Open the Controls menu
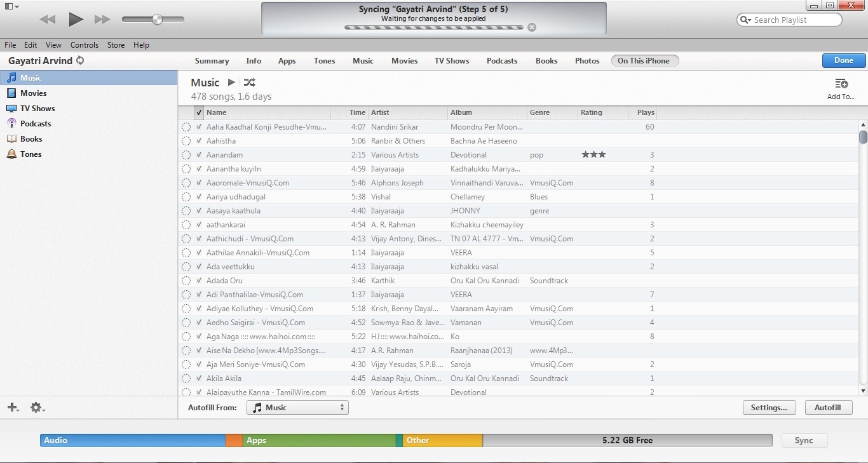Screen dimensions: 868x463 click(85, 45)
